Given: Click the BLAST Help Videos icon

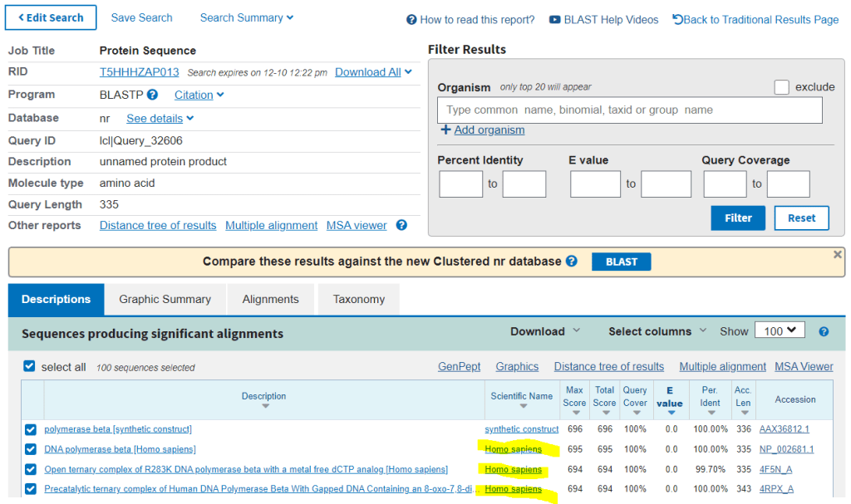Looking at the screenshot, I should pyautogui.click(x=554, y=20).
